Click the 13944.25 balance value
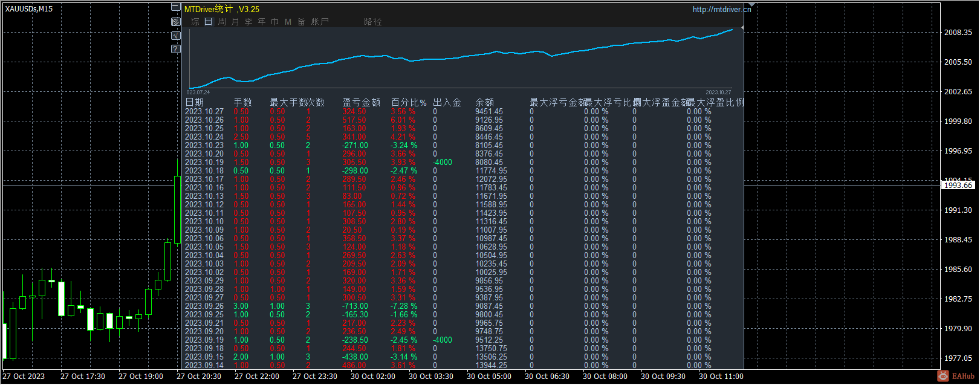Screen dimensions: 980x385 click(491, 365)
